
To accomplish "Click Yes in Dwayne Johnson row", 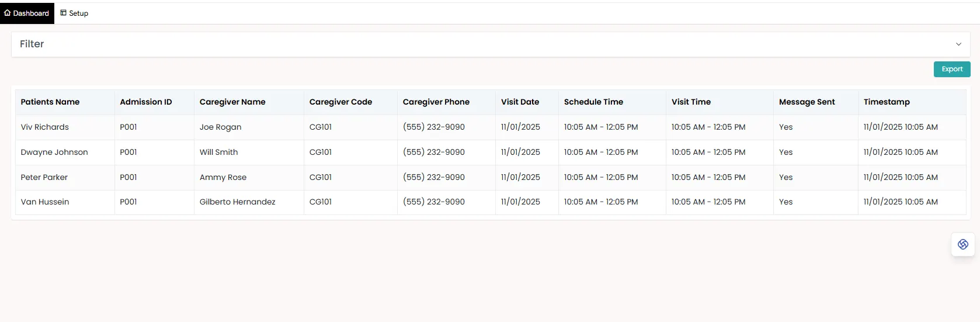I will tap(786, 152).
